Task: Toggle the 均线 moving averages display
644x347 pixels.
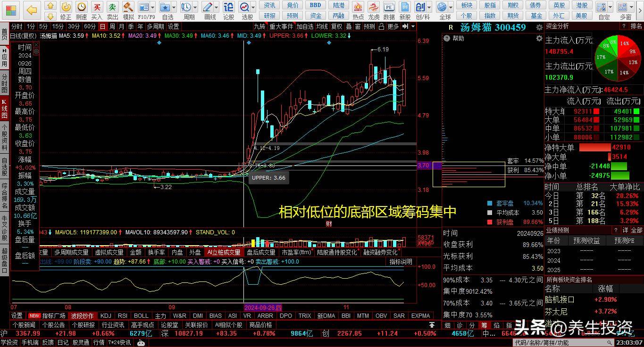Action: coord(322,26)
